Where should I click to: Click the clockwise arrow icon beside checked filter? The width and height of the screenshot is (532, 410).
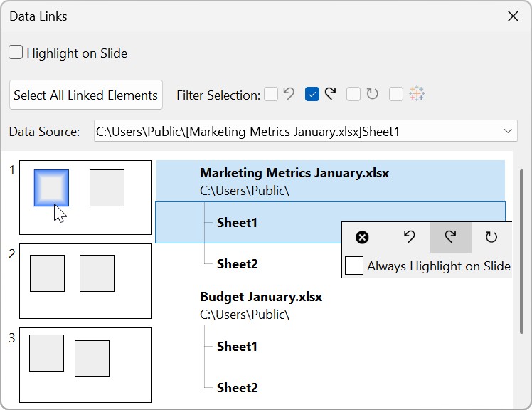click(330, 94)
